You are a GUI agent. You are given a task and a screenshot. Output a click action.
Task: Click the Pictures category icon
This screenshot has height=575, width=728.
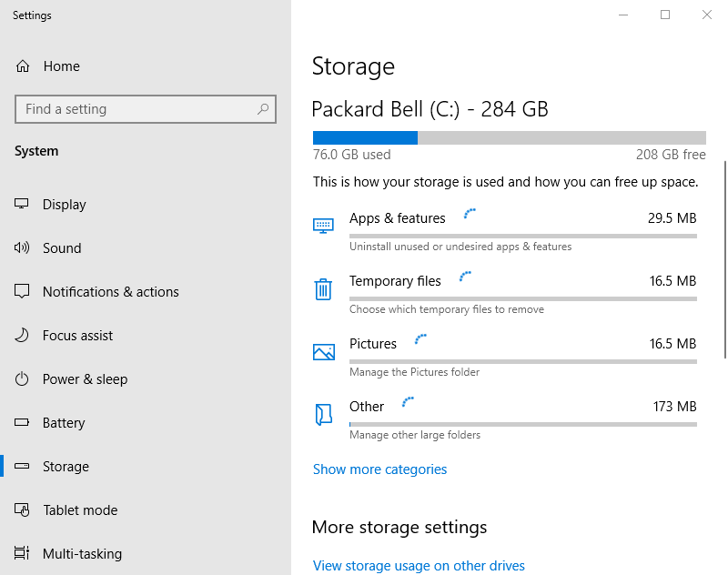coord(323,351)
